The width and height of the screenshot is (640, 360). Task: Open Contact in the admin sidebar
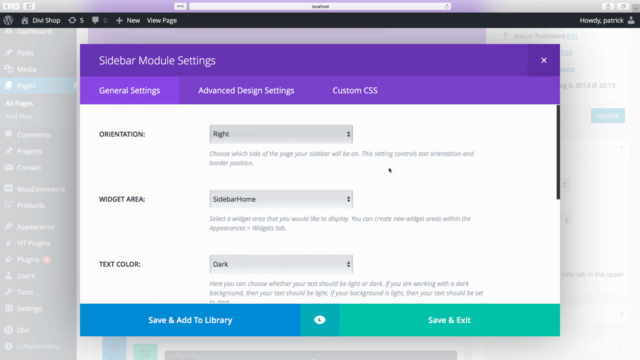click(29, 167)
